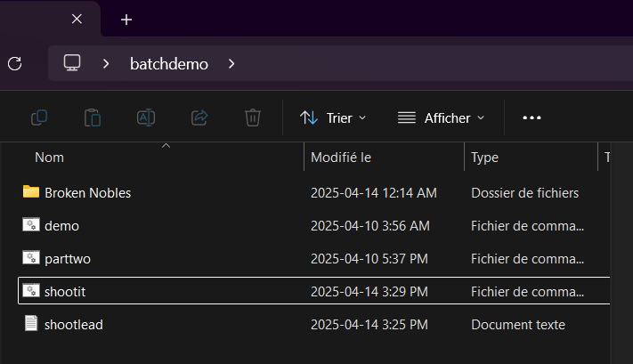Click shootit's Fichier de comma... type cell
The width and height of the screenshot is (633, 364).
[x=528, y=292]
